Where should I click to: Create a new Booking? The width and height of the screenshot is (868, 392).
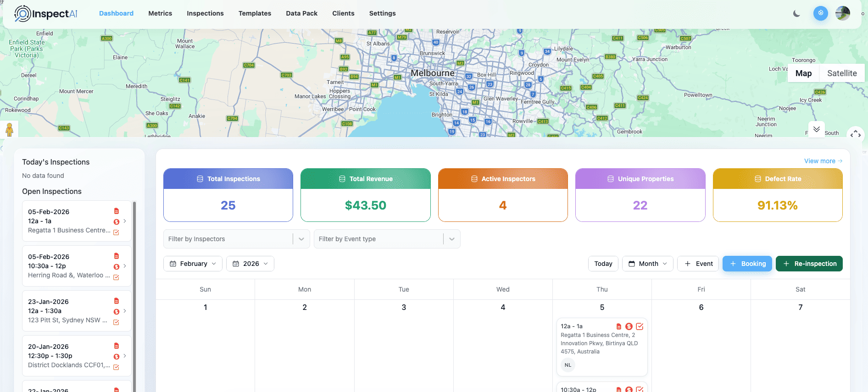click(747, 264)
